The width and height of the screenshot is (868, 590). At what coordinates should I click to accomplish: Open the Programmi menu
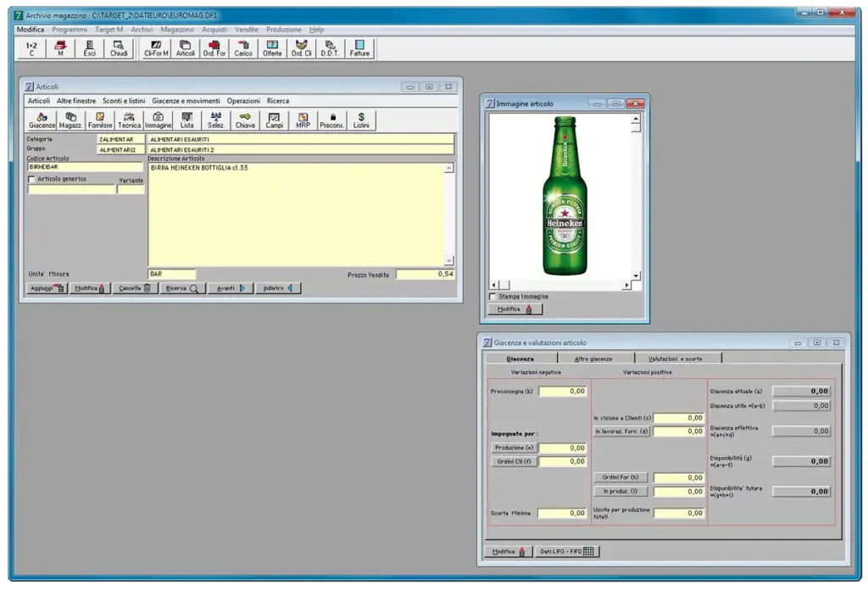pyautogui.click(x=70, y=30)
